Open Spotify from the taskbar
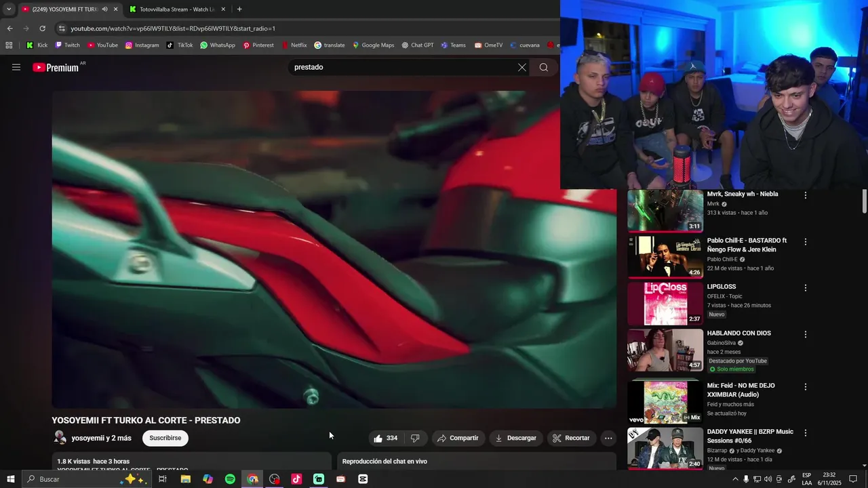868x488 pixels. point(230,479)
